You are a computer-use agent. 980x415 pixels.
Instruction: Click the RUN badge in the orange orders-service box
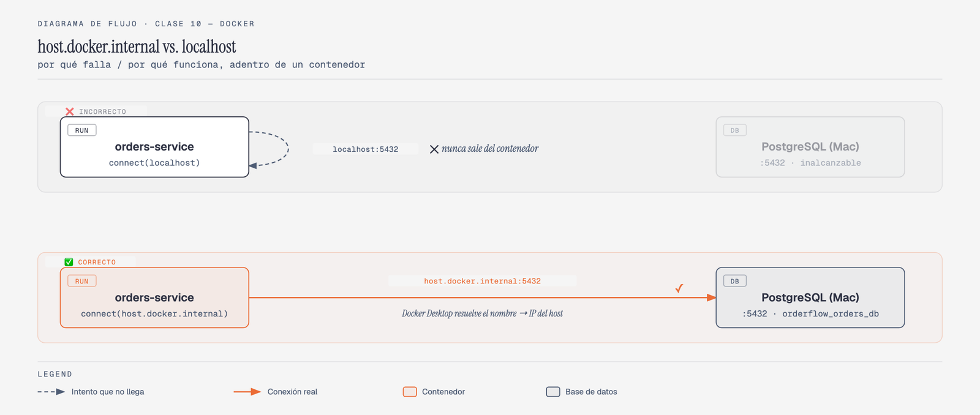(82, 281)
